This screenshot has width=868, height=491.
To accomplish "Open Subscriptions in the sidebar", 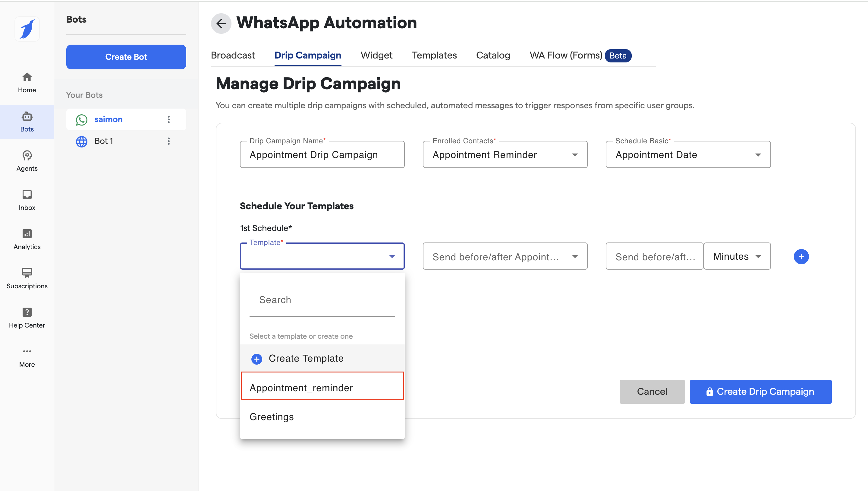I will (27, 278).
